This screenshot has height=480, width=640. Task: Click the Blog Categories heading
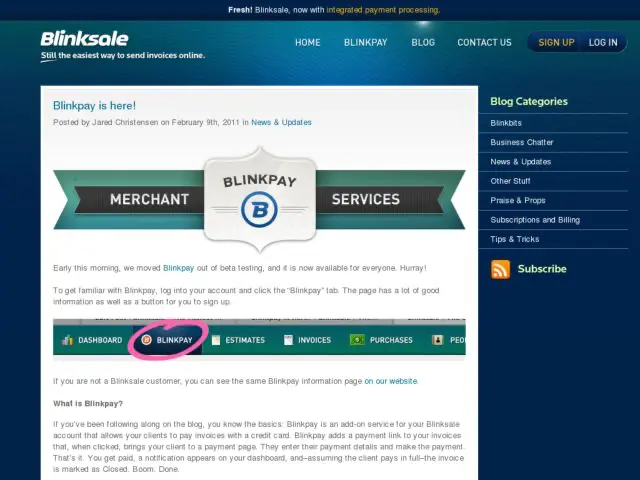529,102
